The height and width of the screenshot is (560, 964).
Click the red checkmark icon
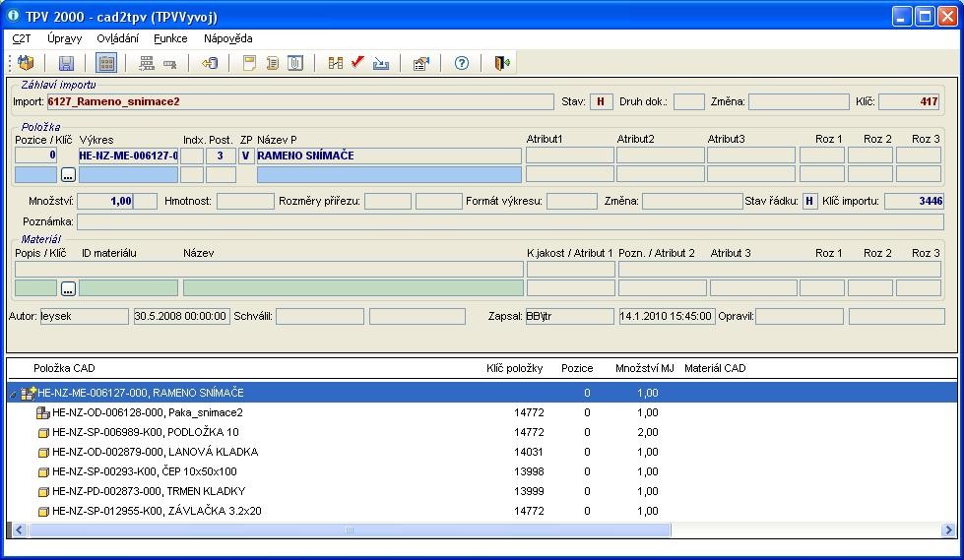[357, 62]
